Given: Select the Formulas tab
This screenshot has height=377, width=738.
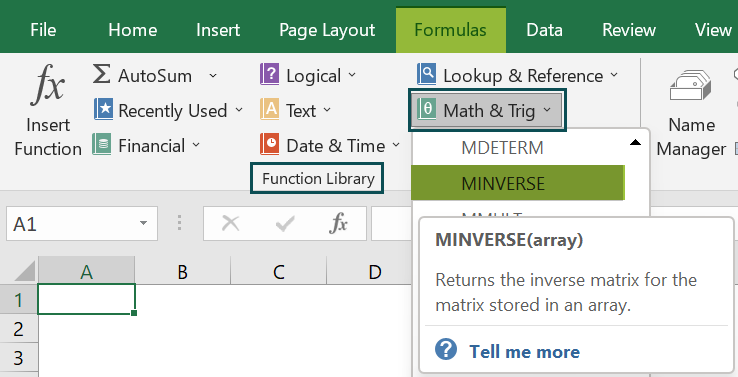Looking at the screenshot, I should click(450, 30).
